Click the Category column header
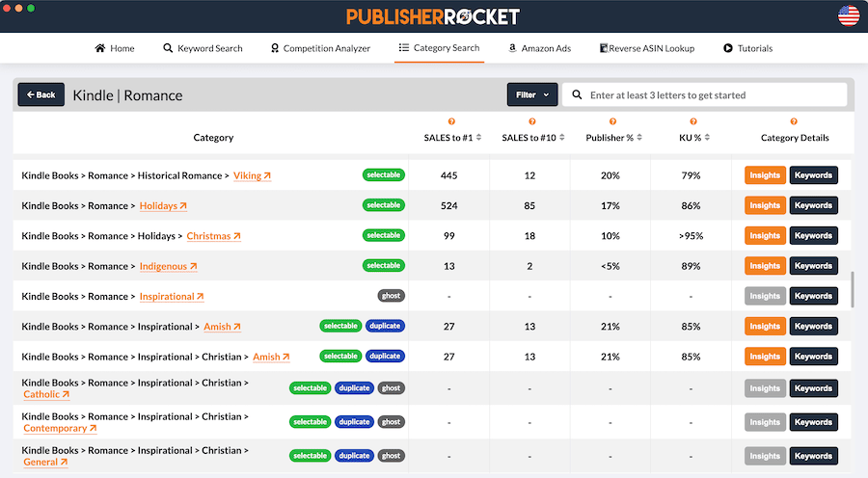This screenshot has width=868, height=478. [x=213, y=137]
